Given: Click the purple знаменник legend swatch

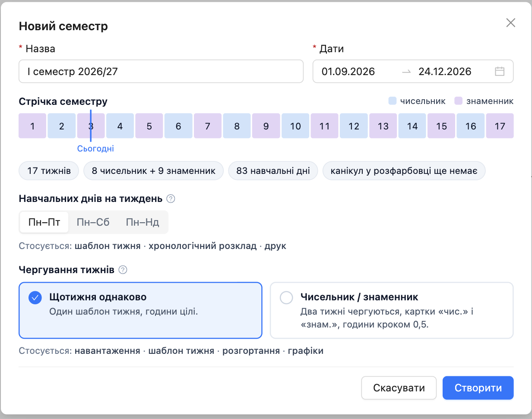Looking at the screenshot, I should click(x=459, y=101).
